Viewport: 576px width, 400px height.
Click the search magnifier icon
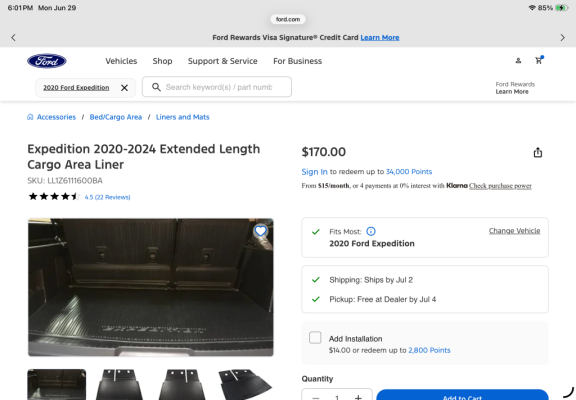point(156,87)
